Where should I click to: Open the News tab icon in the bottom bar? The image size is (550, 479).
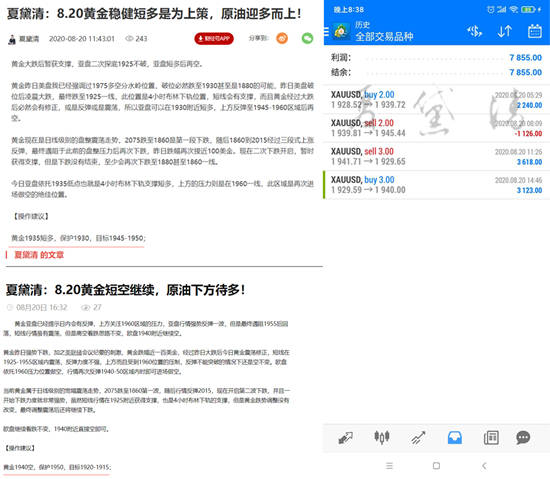click(491, 438)
